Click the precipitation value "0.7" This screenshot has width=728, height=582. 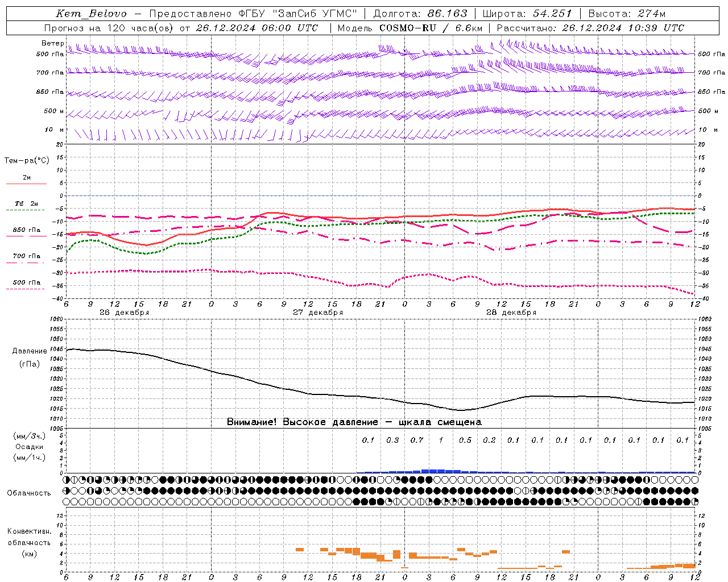(x=417, y=440)
